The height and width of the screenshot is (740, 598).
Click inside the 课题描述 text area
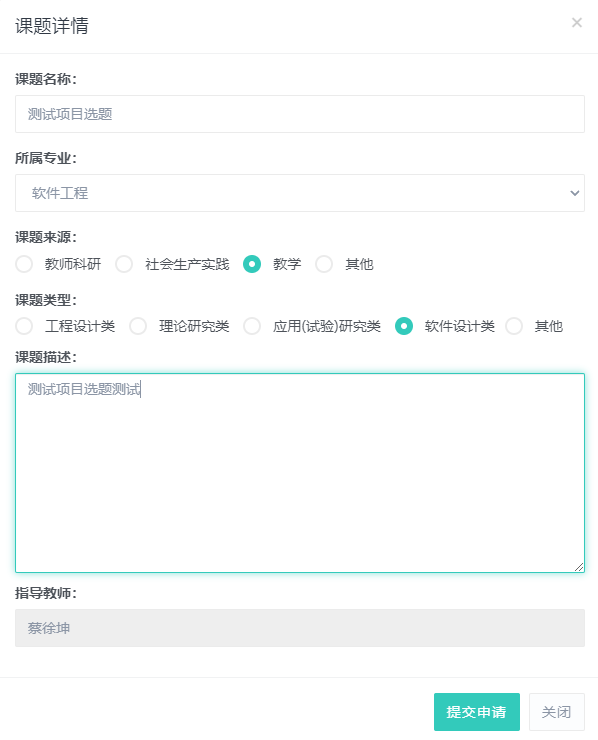click(300, 473)
